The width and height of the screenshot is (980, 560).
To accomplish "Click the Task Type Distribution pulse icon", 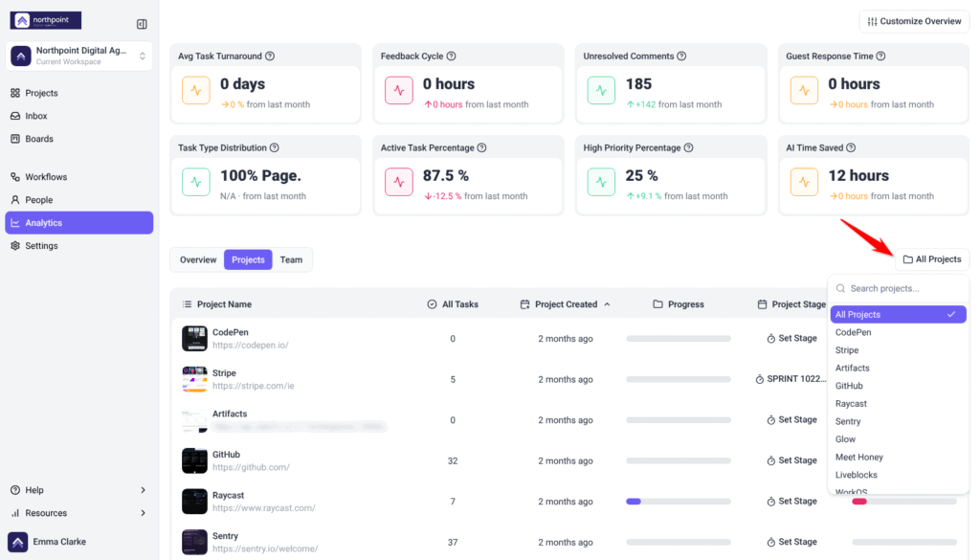I will [196, 183].
